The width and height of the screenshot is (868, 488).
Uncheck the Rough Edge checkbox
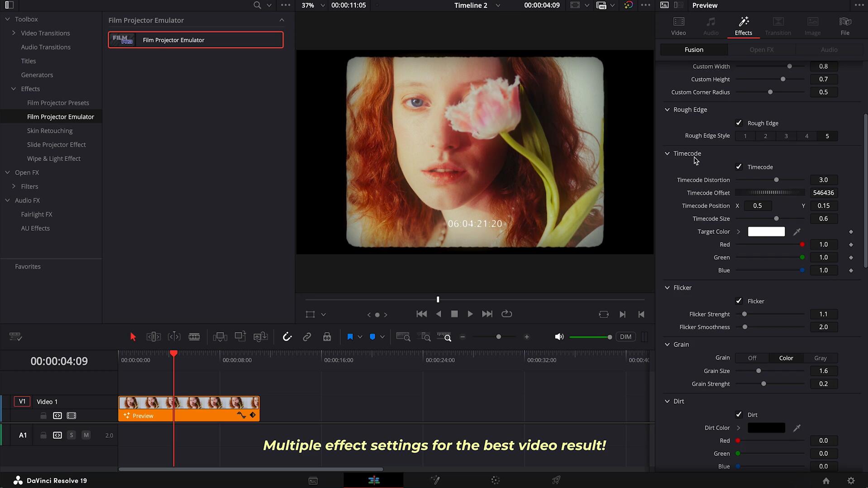[x=739, y=123]
